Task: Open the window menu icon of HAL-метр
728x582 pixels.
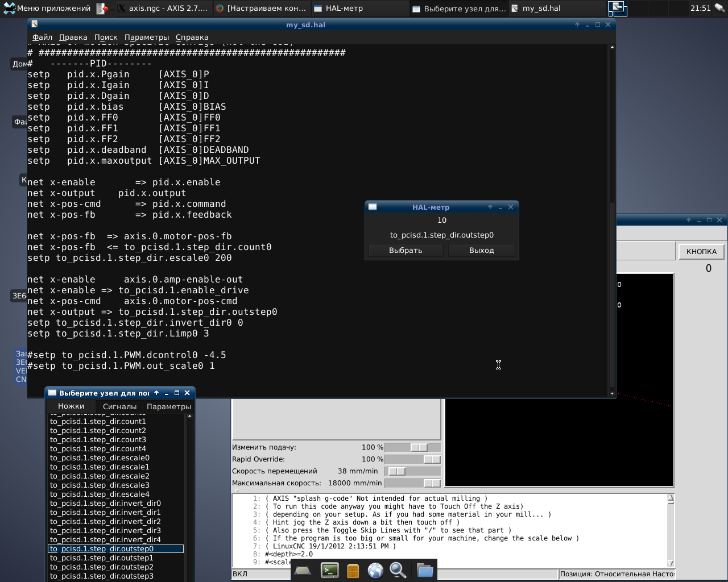Action: click(373, 207)
